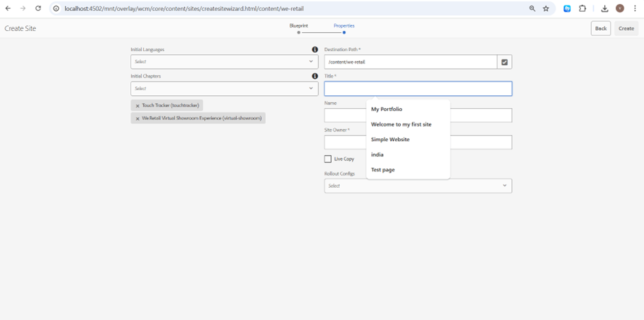644x320 pixels.
Task: Click the Initial Chapters info icon
Action: click(314, 76)
